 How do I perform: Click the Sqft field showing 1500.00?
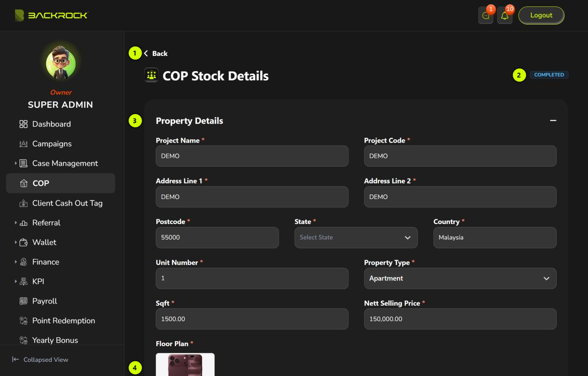[x=252, y=319]
